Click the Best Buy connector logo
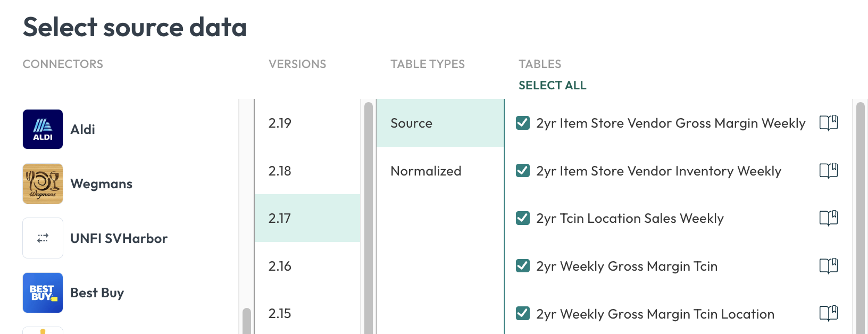Screen dimensions: 868x334 [x=43, y=293]
